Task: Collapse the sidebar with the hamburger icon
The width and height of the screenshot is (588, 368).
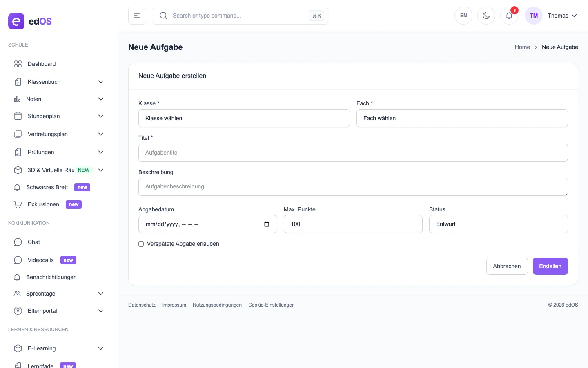Action: coord(137,16)
